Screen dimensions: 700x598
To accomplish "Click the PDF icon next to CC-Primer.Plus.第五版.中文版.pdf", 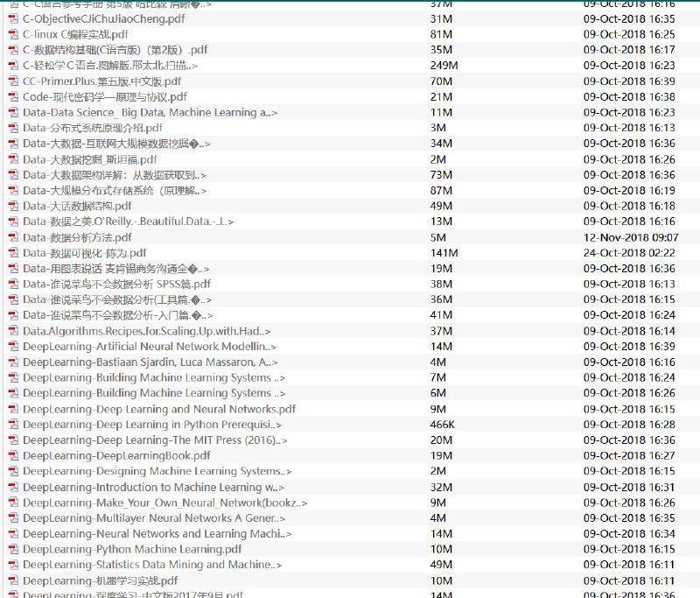I will [15, 81].
